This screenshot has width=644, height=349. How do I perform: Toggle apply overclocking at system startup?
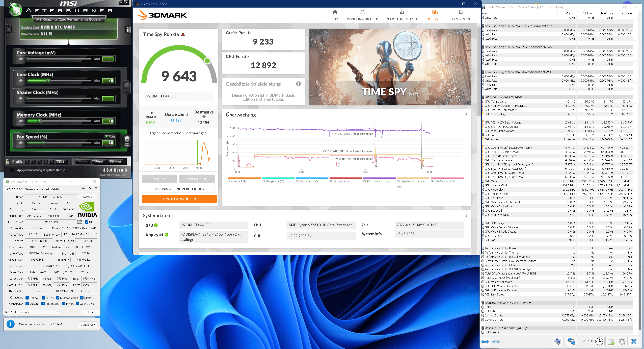click(x=12, y=170)
